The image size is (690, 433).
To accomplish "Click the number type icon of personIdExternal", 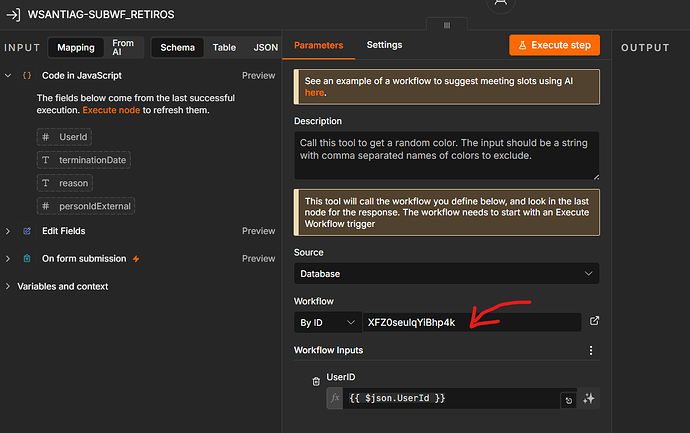I will tap(45, 206).
